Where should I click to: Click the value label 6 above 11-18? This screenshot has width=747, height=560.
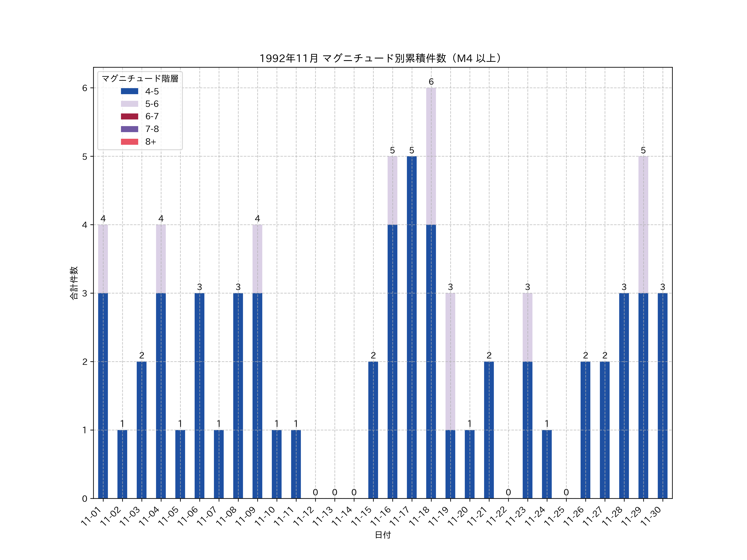tap(431, 82)
